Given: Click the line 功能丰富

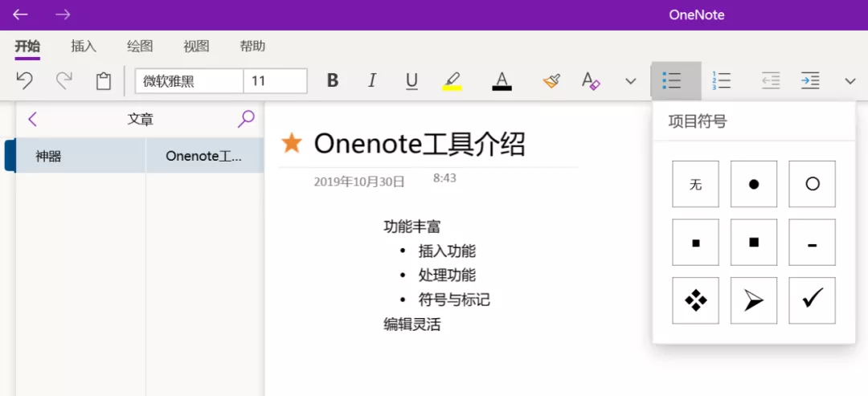Looking at the screenshot, I should click(411, 227).
